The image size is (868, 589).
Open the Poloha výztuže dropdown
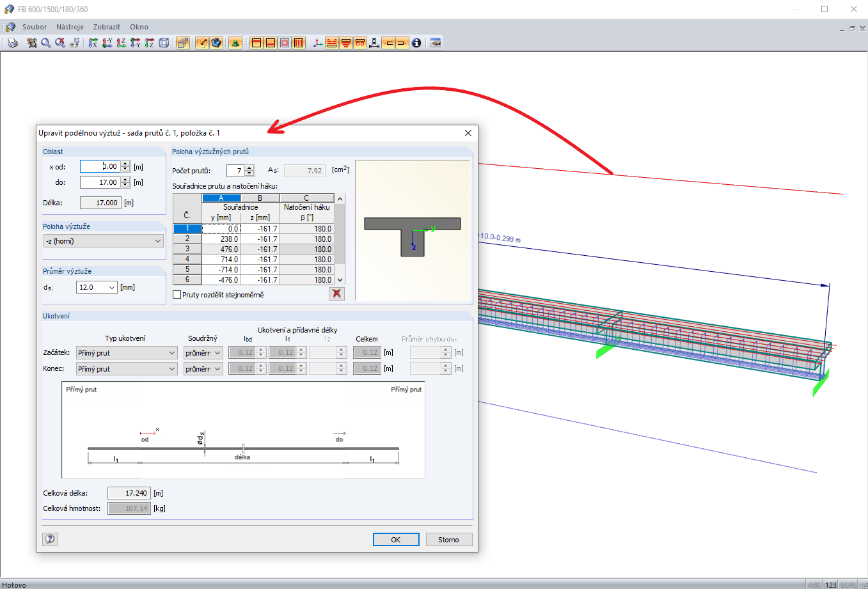tap(104, 241)
